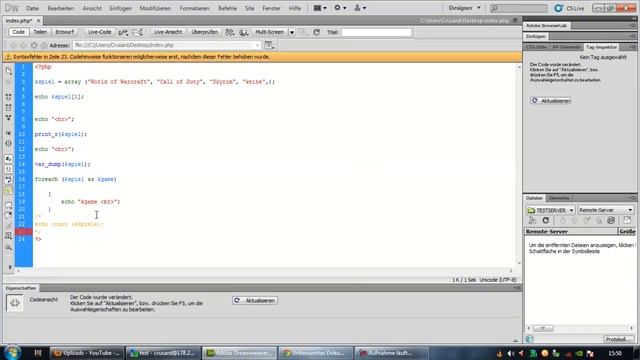
Task: Switch to Entwurf design view
Action: pos(64,32)
